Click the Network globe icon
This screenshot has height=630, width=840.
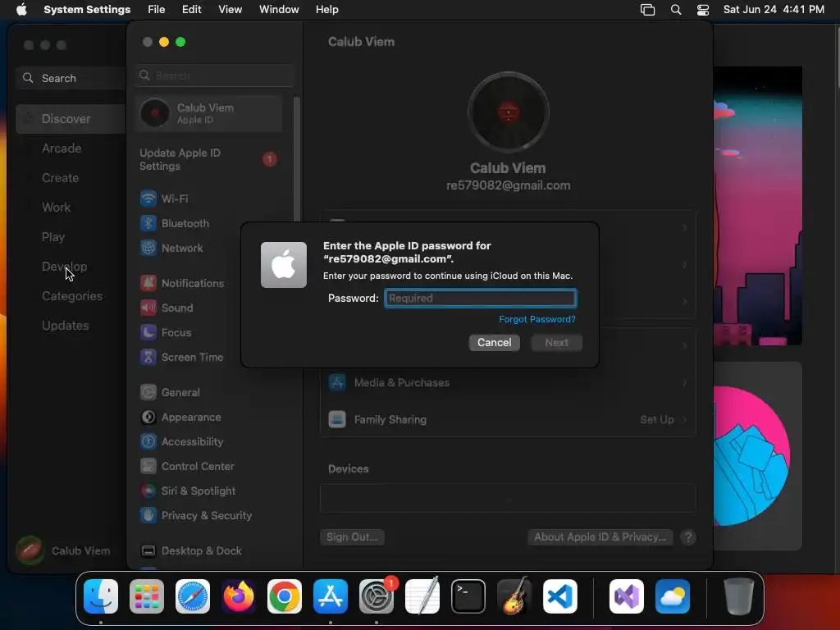(148, 248)
